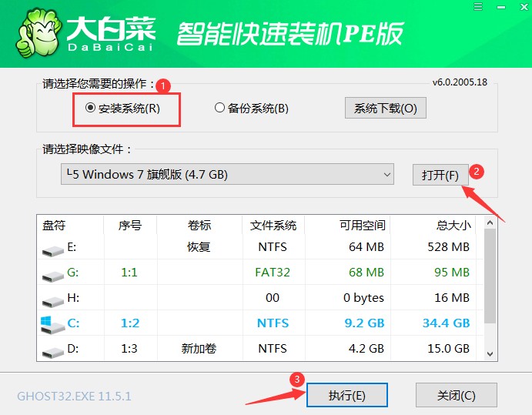Click the 64 MB free space cell

tap(366, 246)
